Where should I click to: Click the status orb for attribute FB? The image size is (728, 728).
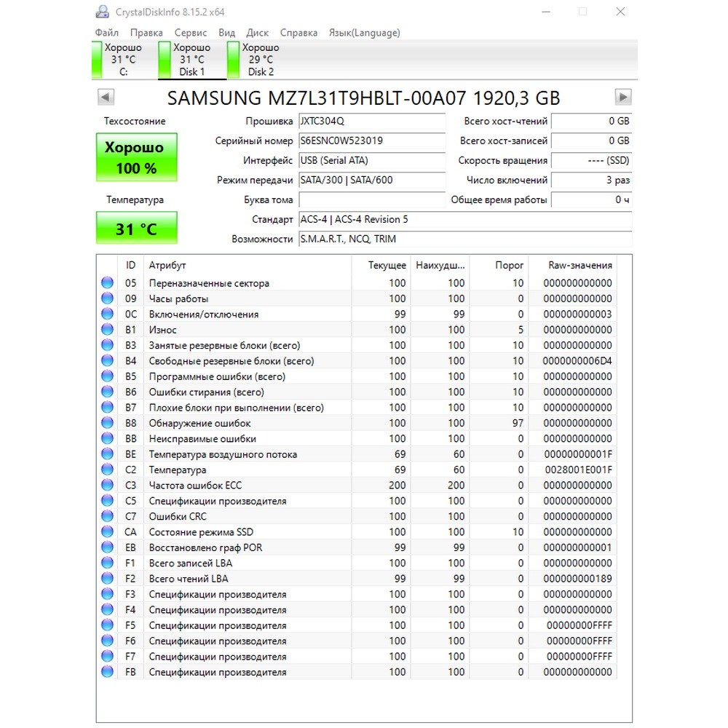[x=107, y=672]
